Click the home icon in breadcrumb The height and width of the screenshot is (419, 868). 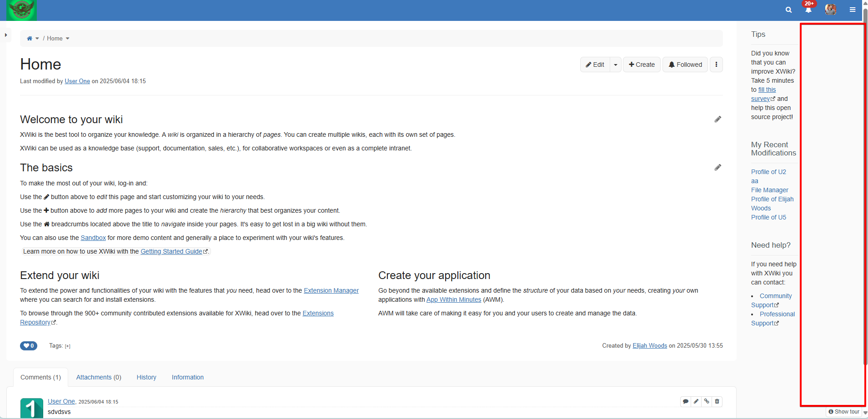coord(30,39)
